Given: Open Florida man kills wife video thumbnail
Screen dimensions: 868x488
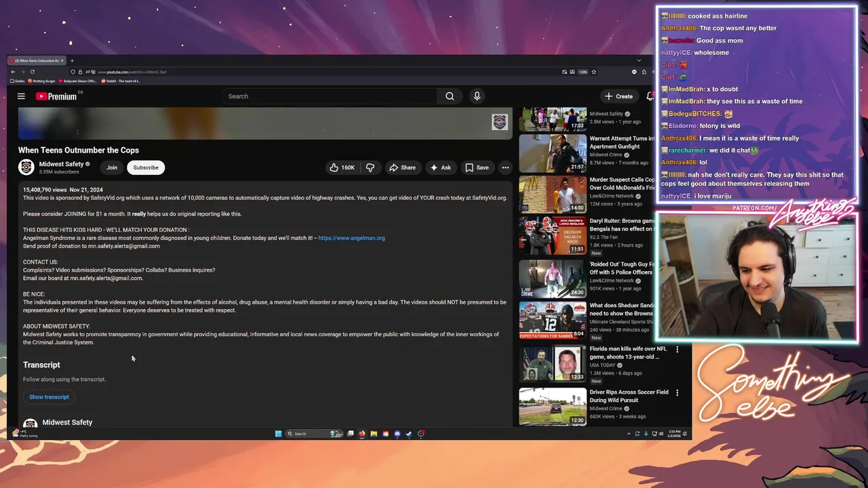Looking at the screenshot, I should pos(553,364).
